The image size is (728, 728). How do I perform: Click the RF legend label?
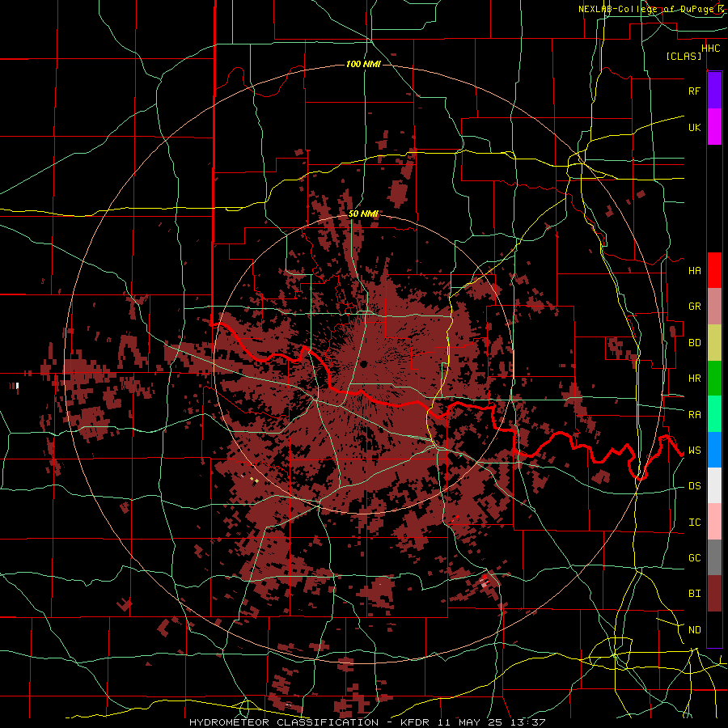(x=694, y=91)
